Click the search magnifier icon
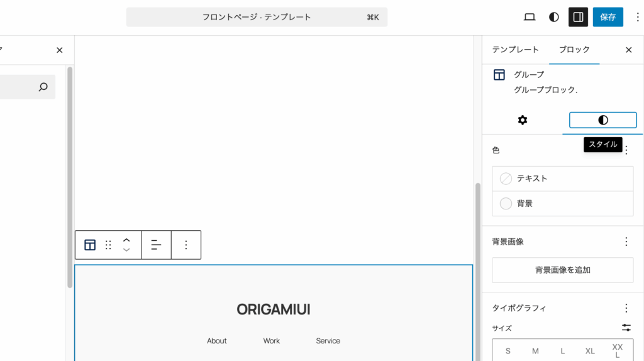Image resolution: width=644 pixels, height=361 pixels. tap(43, 87)
